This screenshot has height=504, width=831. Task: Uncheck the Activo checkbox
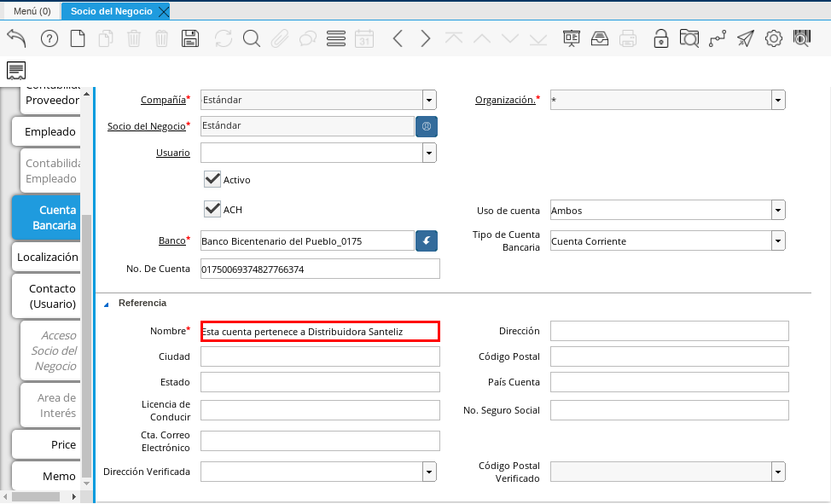[x=212, y=179]
